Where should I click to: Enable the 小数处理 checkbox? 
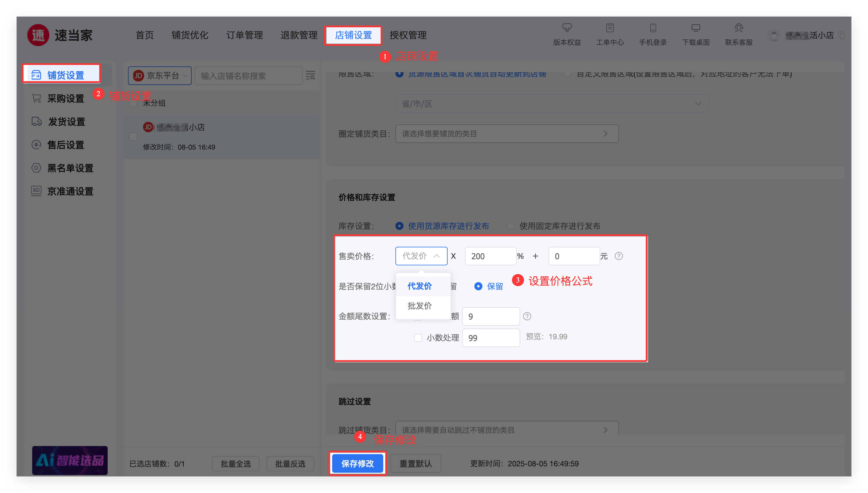418,338
